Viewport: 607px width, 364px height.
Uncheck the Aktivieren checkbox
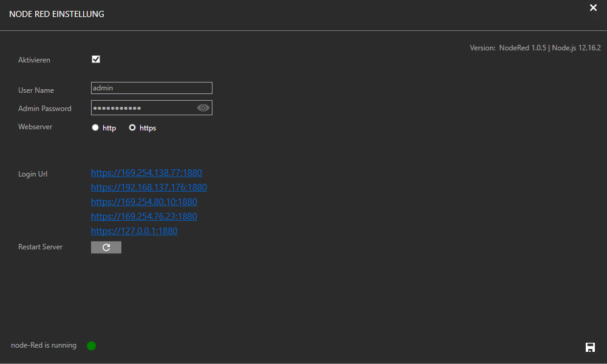pyautogui.click(x=96, y=59)
